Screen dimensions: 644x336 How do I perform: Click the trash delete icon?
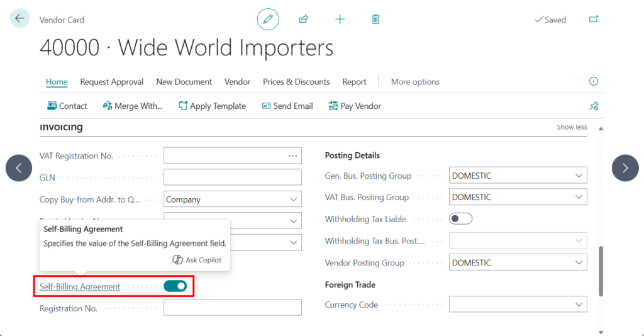click(375, 20)
